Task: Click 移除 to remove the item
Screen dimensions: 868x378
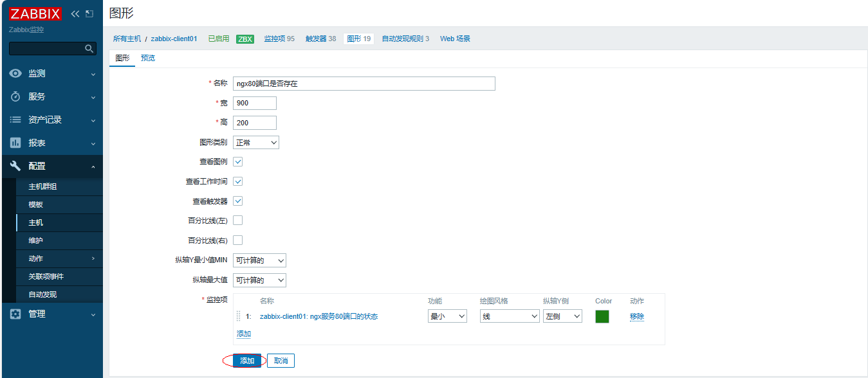Action: point(636,316)
